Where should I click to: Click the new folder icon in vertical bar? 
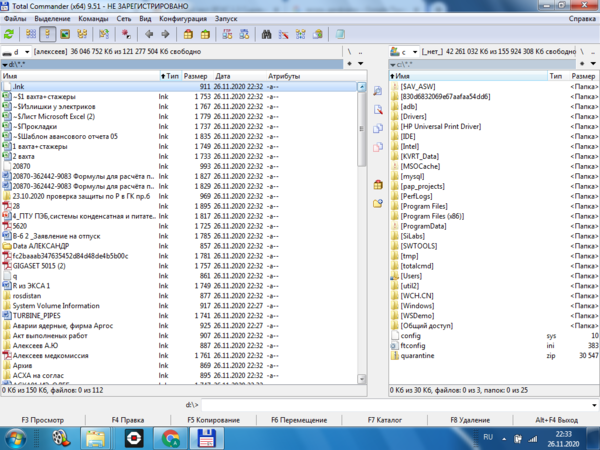click(x=378, y=203)
